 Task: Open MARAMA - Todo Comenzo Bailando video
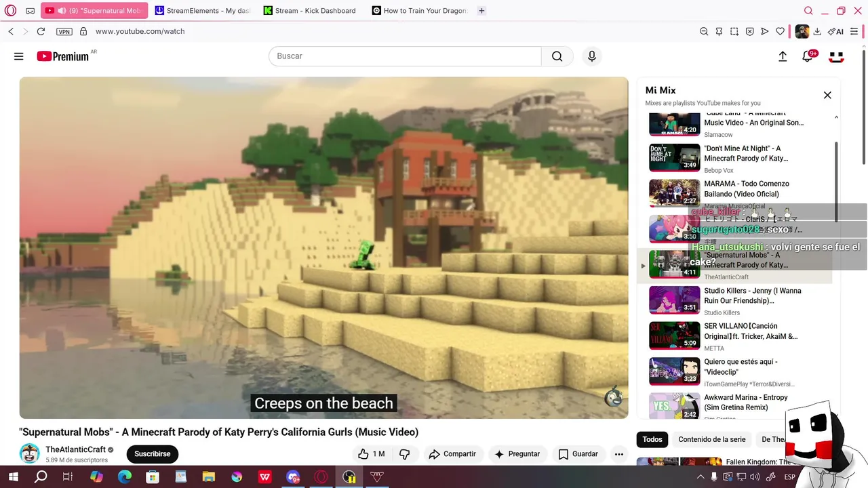click(x=734, y=193)
